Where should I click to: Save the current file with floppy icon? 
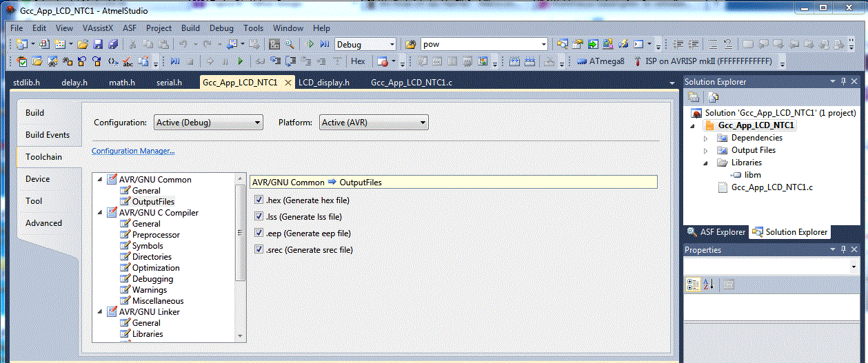coord(98,44)
